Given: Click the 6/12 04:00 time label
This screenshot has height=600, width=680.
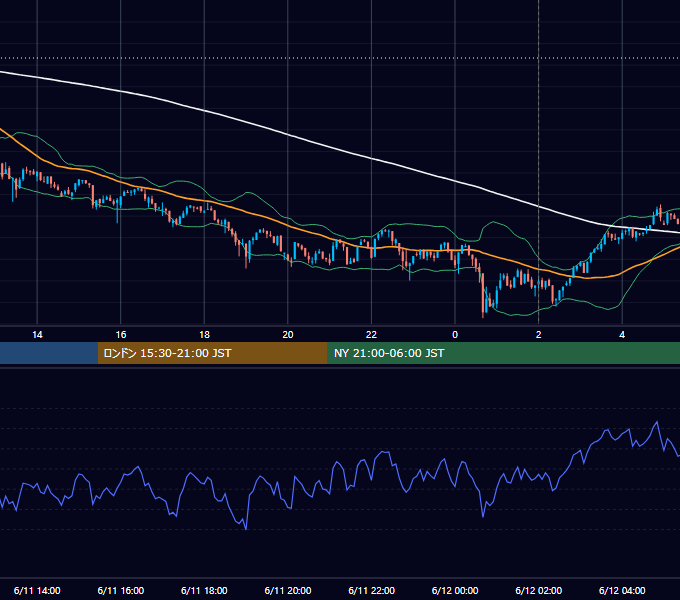Looking at the screenshot, I should [x=622, y=590].
